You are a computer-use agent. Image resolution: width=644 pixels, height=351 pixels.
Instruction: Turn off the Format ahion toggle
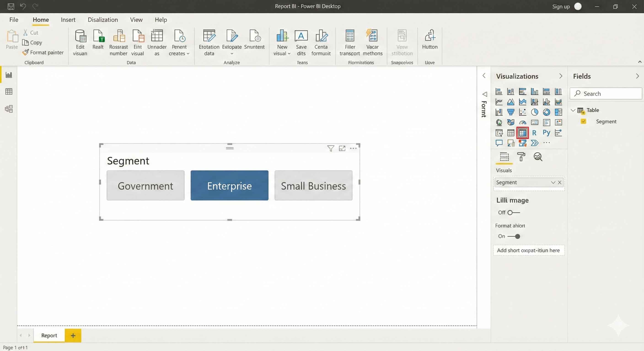tap(514, 236)
